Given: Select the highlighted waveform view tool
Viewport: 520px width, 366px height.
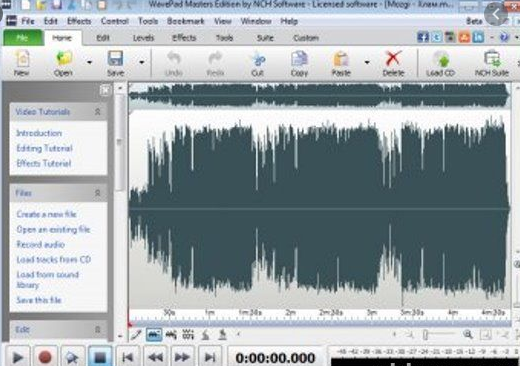Looking at the screenshot, I should point(154,334).
